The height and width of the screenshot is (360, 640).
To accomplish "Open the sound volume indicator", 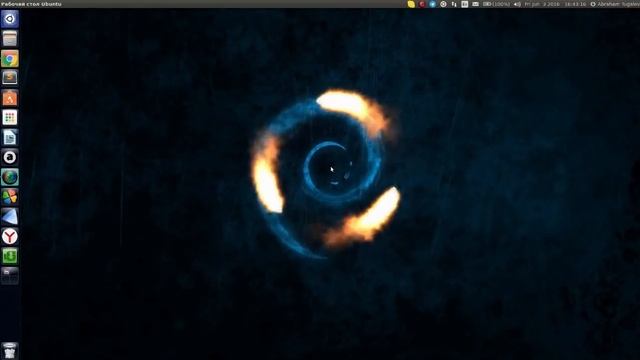I will [x=517, y=4].
